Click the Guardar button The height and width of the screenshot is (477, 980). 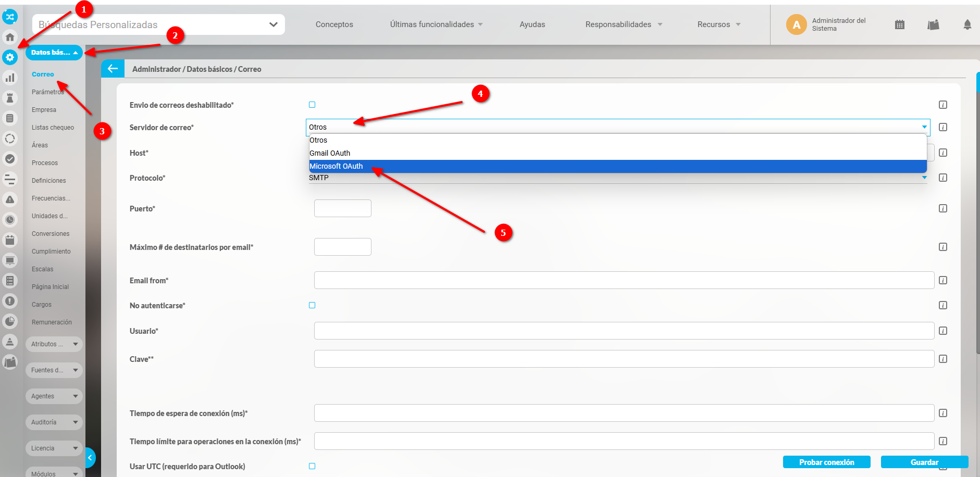coord(924,462)
